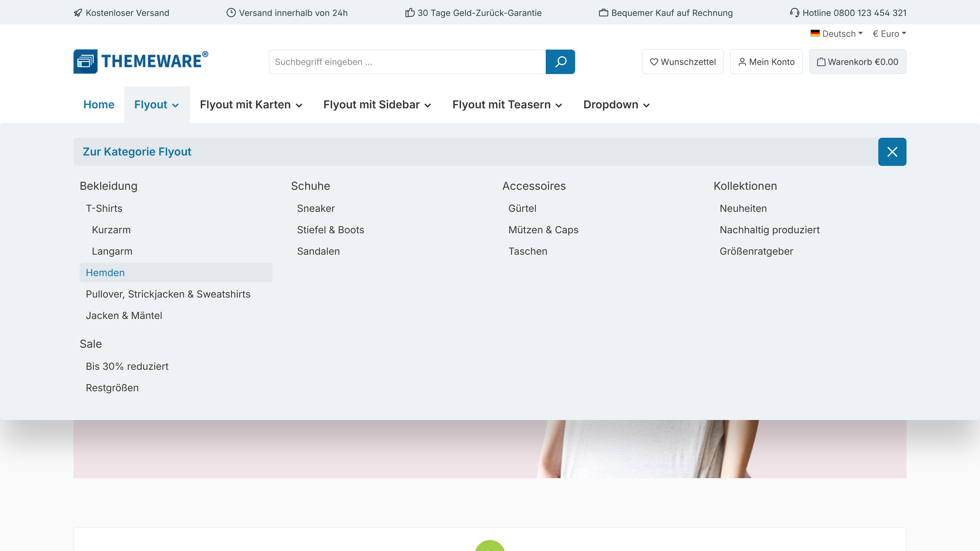980x551 pixels.
Task: Click the briefcase icon by Kauf auf Rechnung
Action: click(603, 13)
